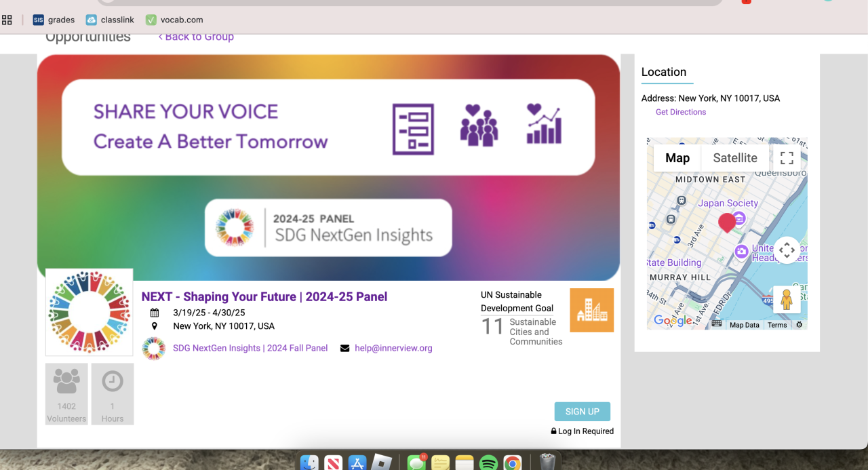Open map keyboard shortcuts icon
The image size is (868, 470).
[x=717, y=325]
